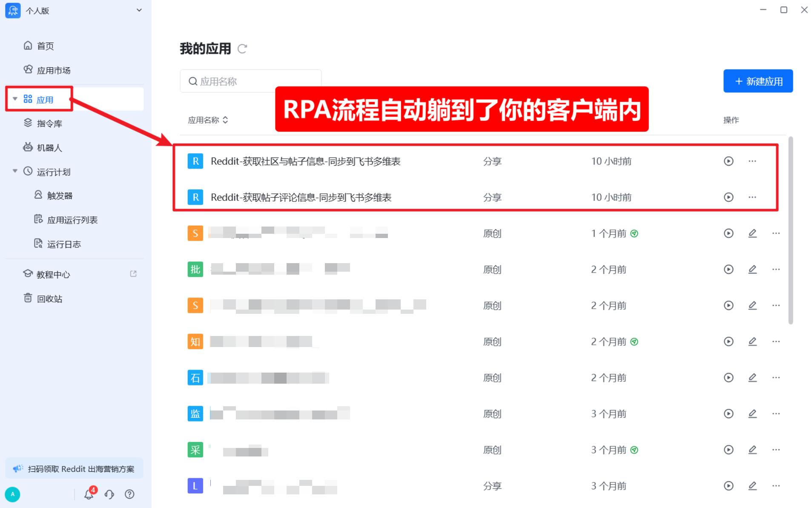Run the L app
This screenshot has height=508, width=812.
click(x=729, y=486)
